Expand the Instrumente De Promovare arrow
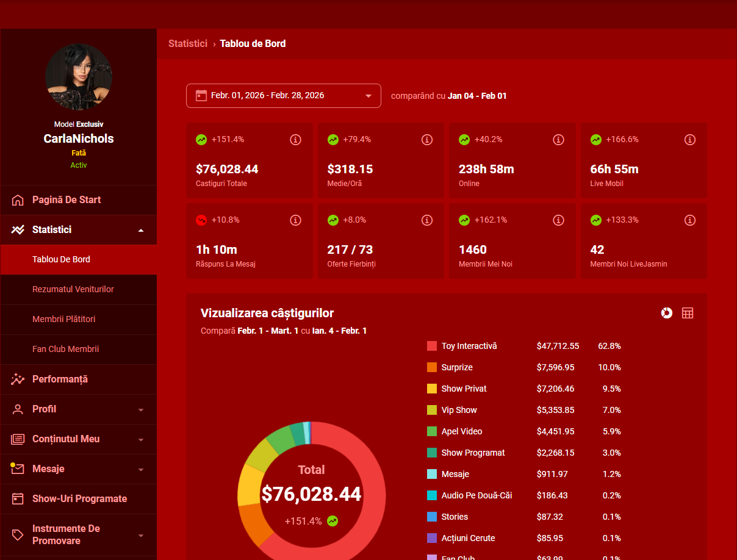The height and width of the screenshot is (560, 737). coord(141,536)
